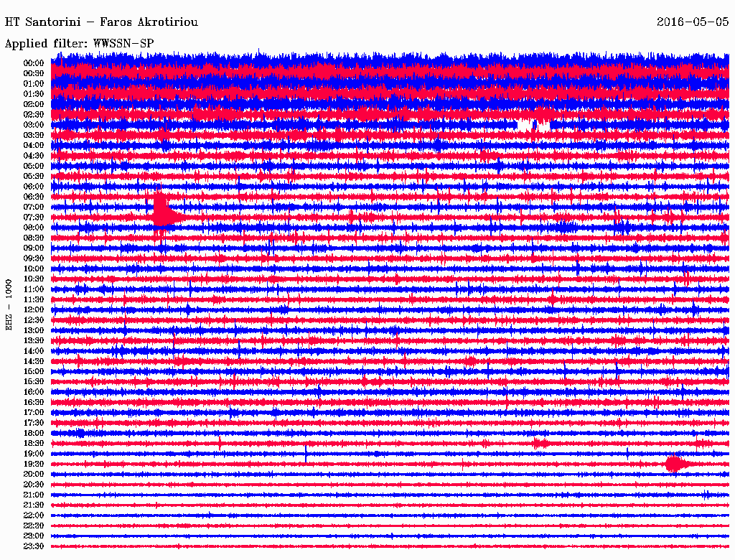735x560 pixels.
Task: Select the 20:00 time label
Action: (34, 475)
